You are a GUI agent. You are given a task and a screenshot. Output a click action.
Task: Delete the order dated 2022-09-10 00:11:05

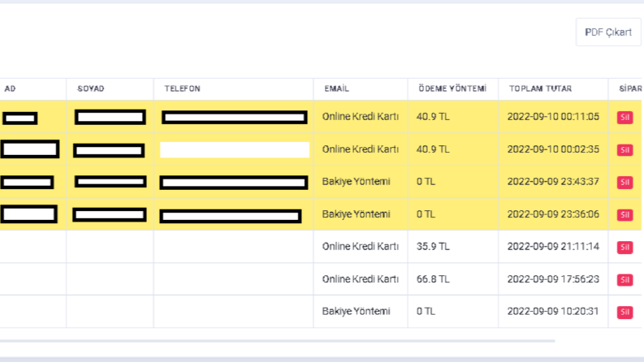pyautogui.click(x=625, y=118)
